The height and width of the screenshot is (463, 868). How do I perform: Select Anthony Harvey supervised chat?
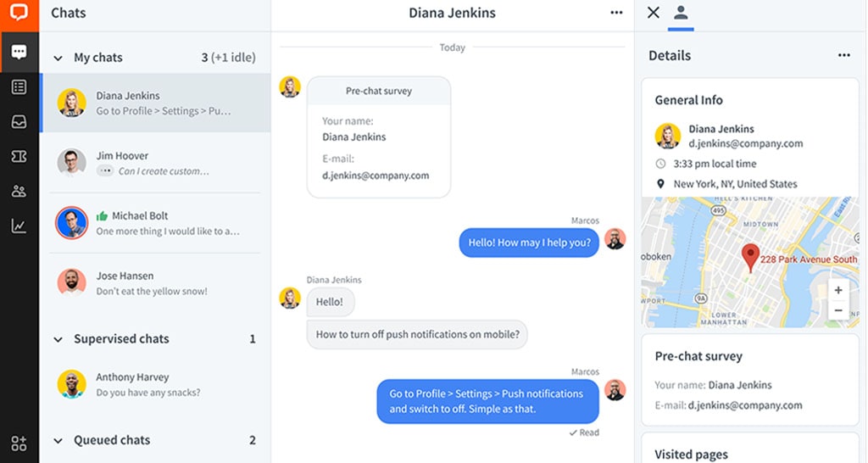tap(154, 384)
